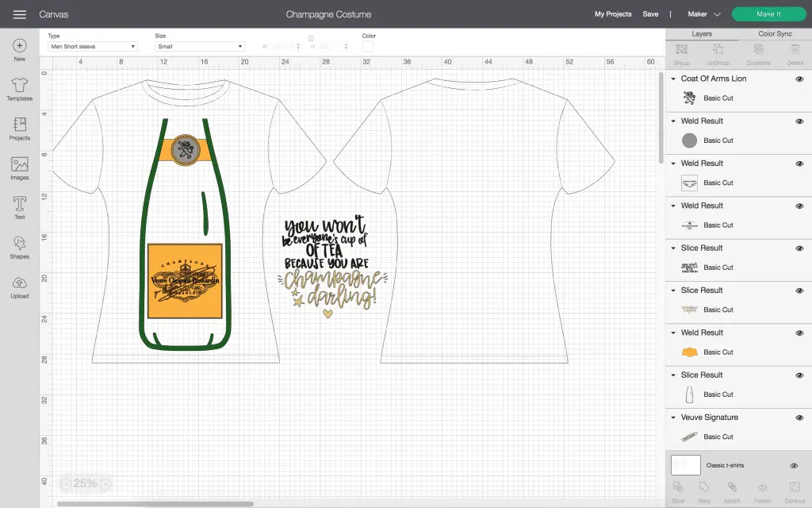Switch to the Layers tab
The width and height of the screenshot is (812, 508).
[x=702, y=34]
